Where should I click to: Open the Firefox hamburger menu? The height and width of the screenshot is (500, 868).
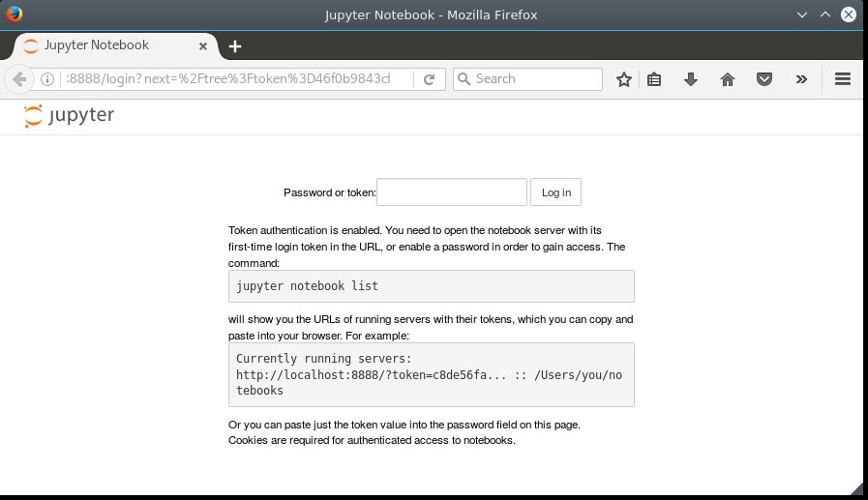(843, 79)
